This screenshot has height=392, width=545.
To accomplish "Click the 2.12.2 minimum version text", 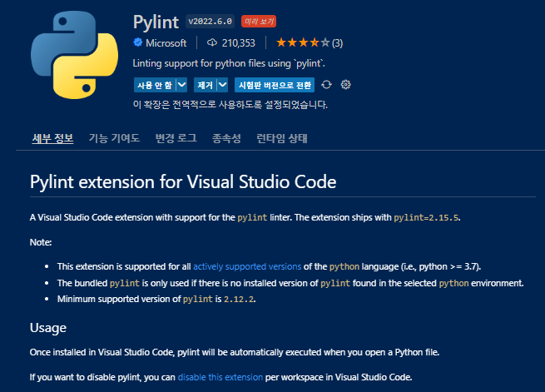I will pos(239,300).
